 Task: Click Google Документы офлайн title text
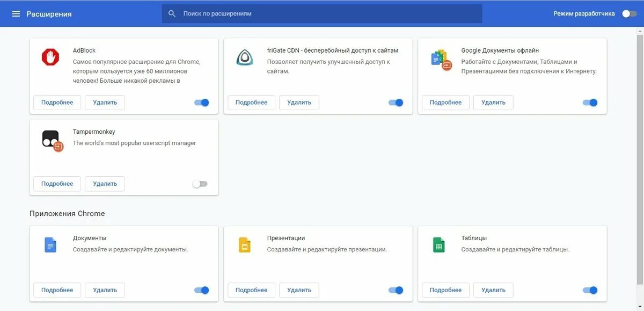point(500,50)
